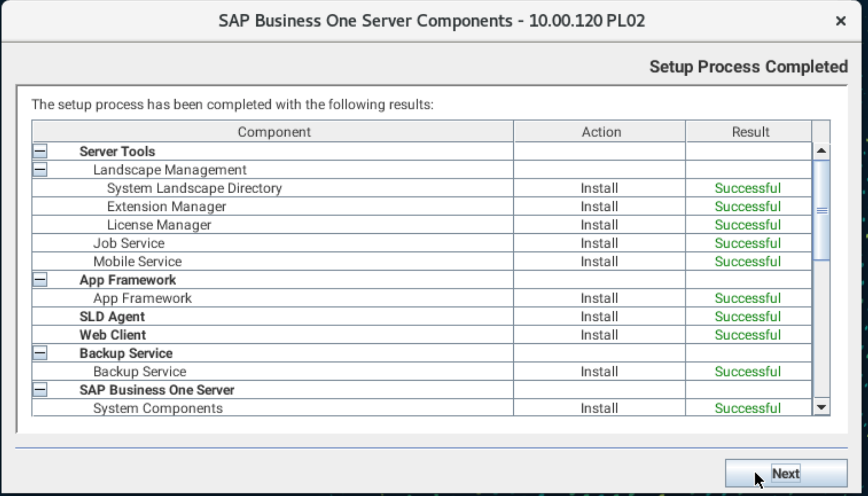The width and height of the screenshot is (868, 496).
Task: Select the SAP Business One Server label
Action: click(157, 390)
